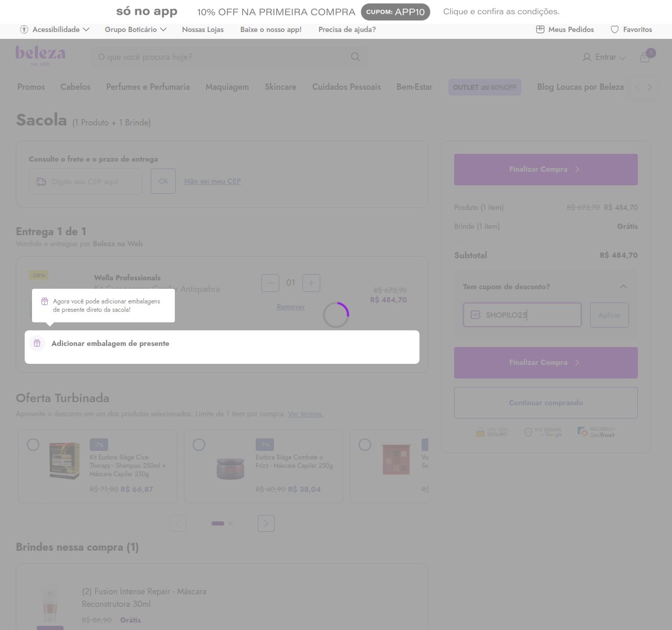
Task: Click the lower Finalizar Compra button
Action: 546,363
